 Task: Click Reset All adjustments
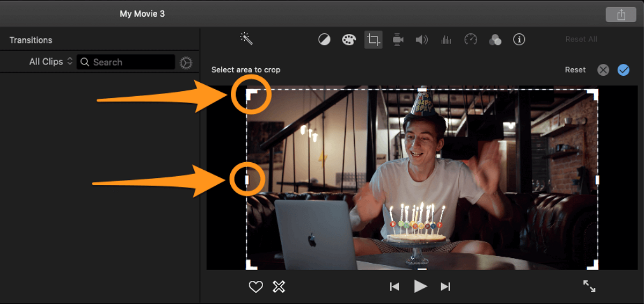(581, 39)
